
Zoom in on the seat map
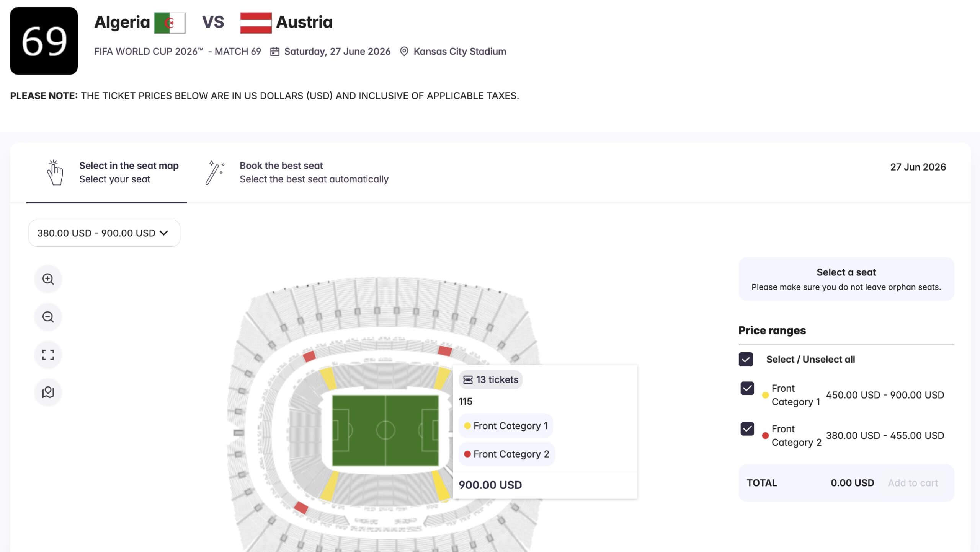[48, 279]
